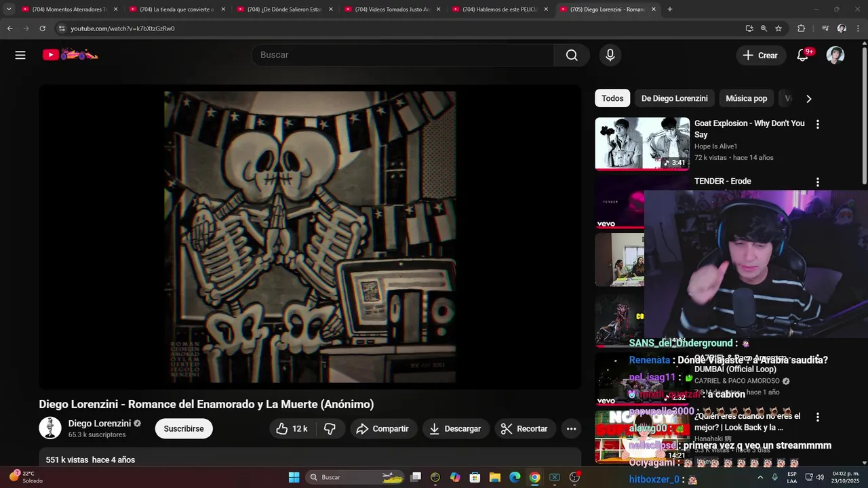The width and height of the screenshot is (868, 488).
Task: Like the video with thumbs up
Action: coord(292,428)
